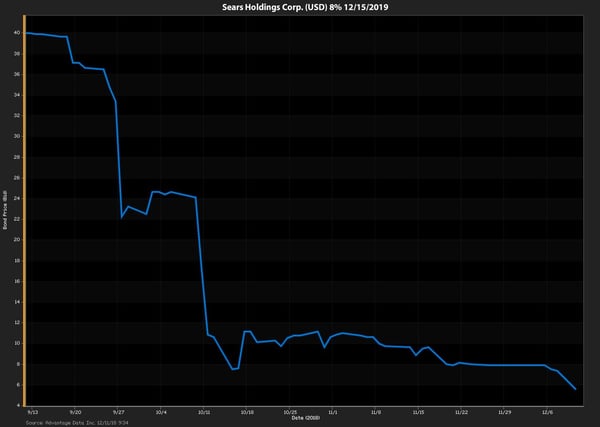
Task: Select the 22 tick on the price axis
Action: pyautogui.click(x=17, y=219)
